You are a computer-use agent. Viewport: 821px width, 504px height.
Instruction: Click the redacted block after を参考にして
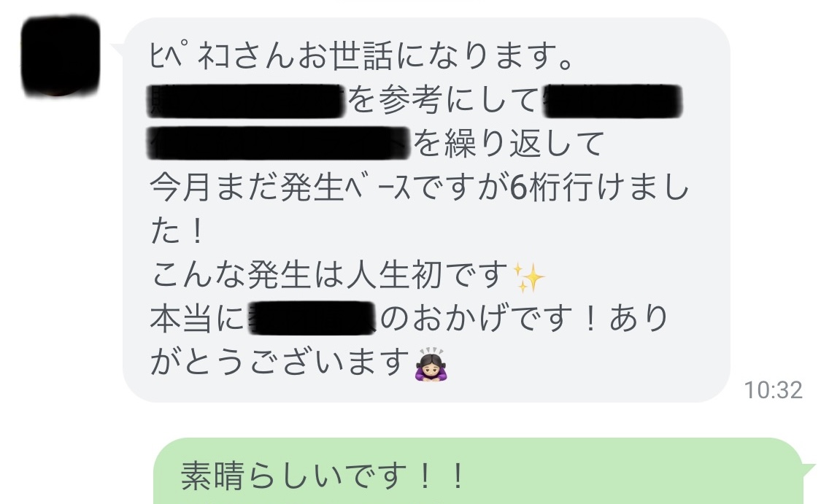point(612,101)
